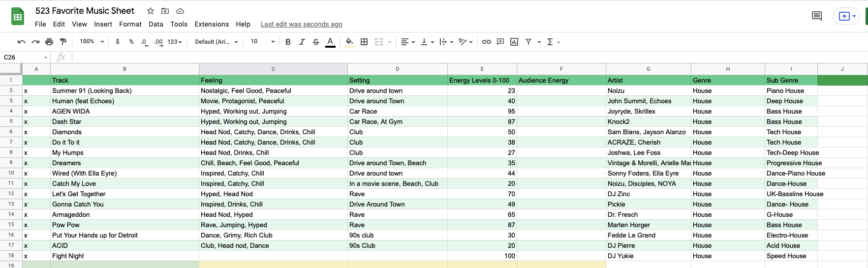
Task: Select 'Car Race, At Gym' setting cell
Action: 398,121
